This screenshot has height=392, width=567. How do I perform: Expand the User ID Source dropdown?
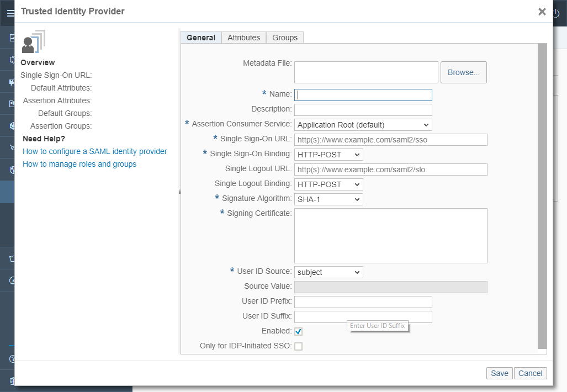point(328,272)
